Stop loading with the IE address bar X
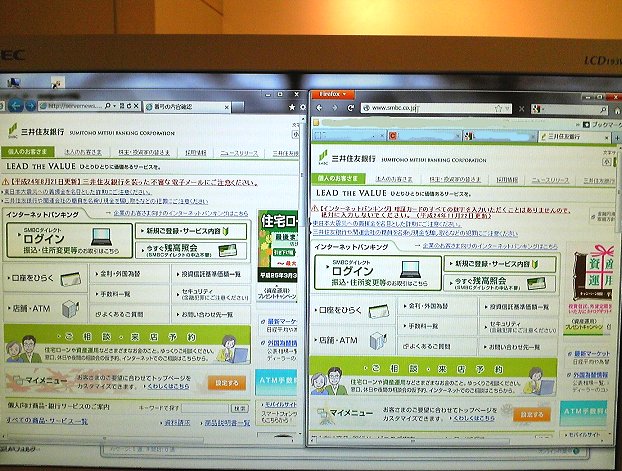This screenshot has height=471, width=622. [136, 106]
